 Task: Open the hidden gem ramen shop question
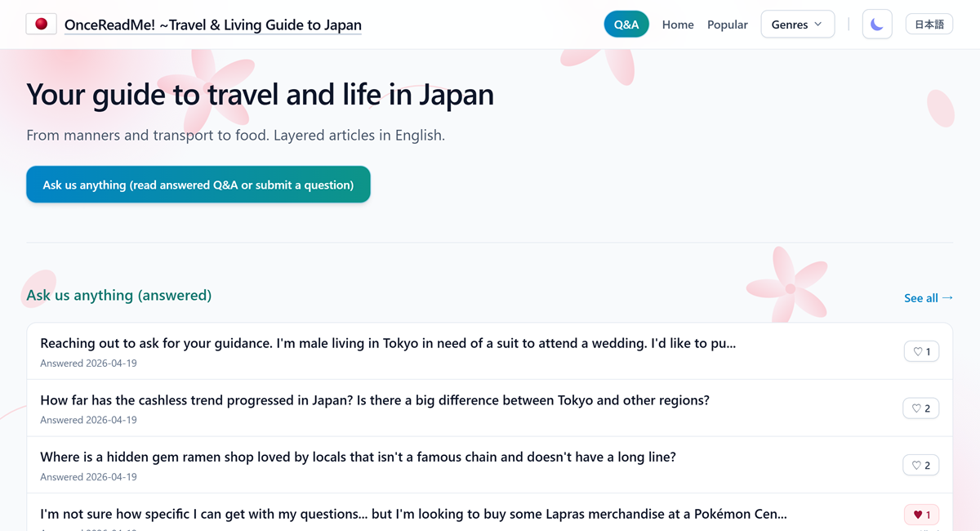pyautogui.click(x=358, y=457)
